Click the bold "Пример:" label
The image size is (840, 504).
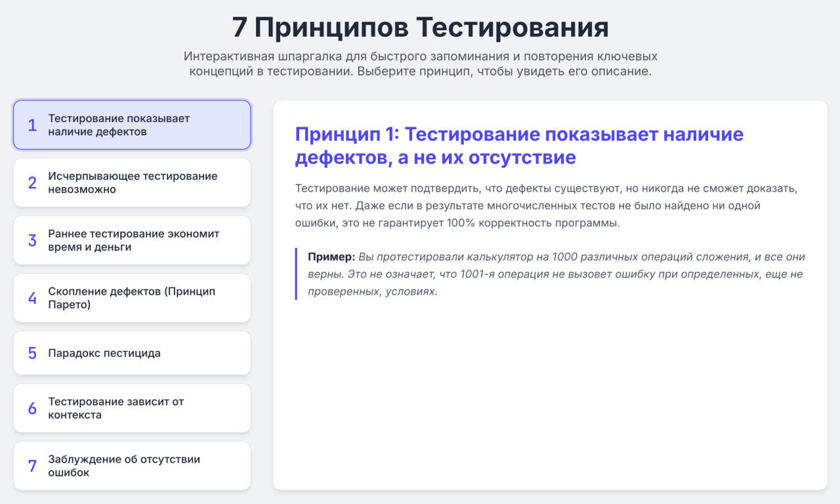(x=331, y=257)
